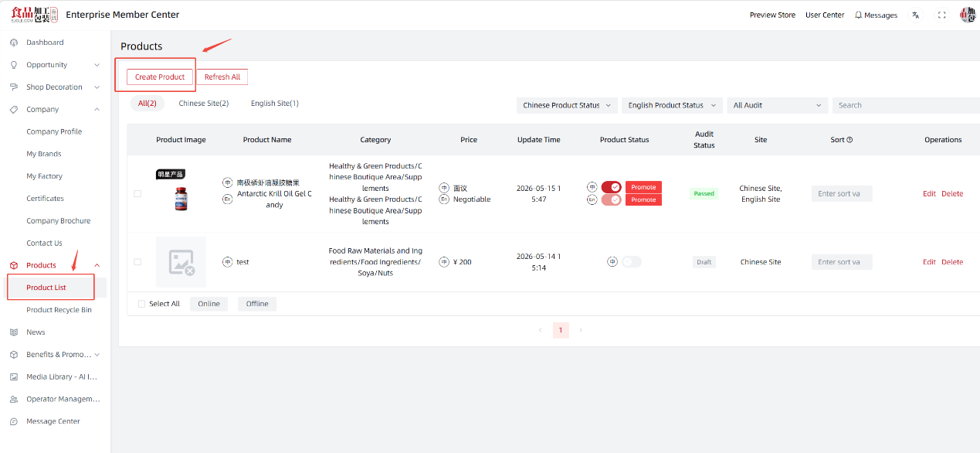Click top Promote button for Krill Oil
This screenshot has width=980, height=453.
pyautogui.click(x=643, y=187)
